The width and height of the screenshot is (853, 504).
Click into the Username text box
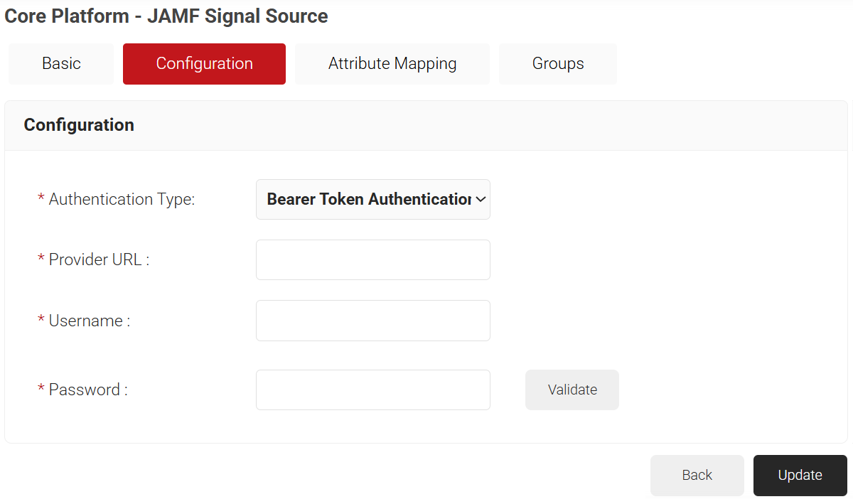pos(373,321)
